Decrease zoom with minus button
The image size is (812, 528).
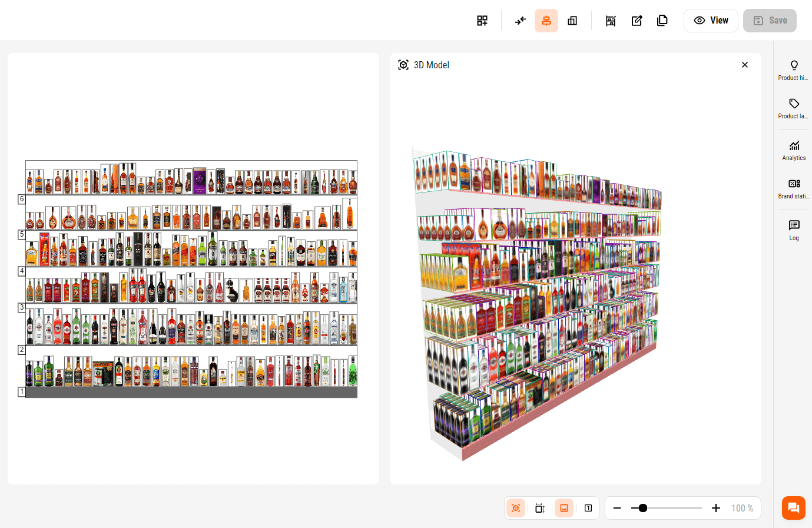point(617,508)
